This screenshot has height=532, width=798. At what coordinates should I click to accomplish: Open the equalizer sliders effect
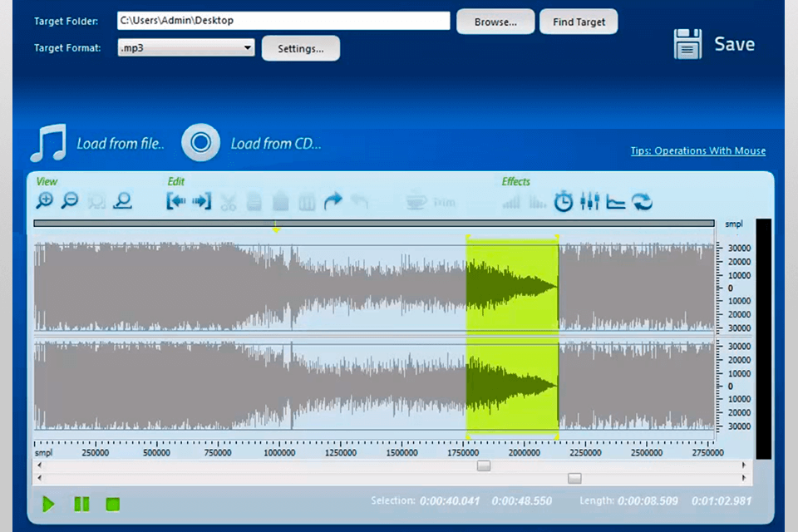tap(589, 201)
